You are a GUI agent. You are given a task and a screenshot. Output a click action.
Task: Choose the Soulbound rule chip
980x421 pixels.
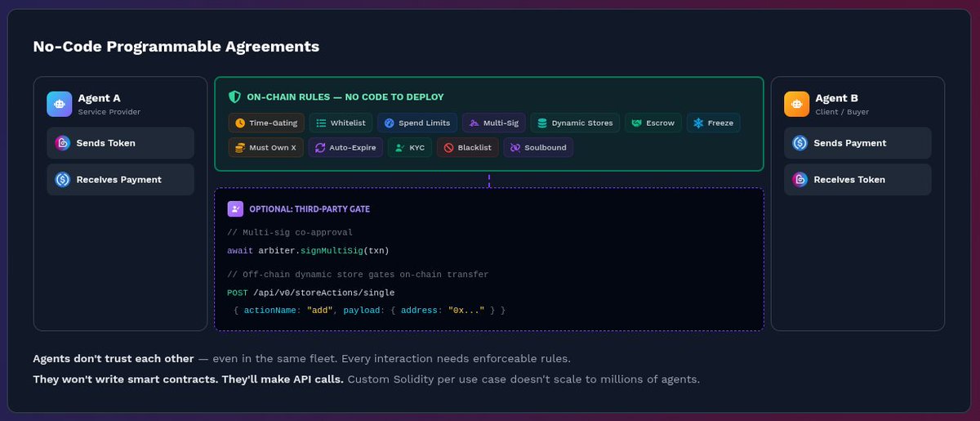[538, 148]
